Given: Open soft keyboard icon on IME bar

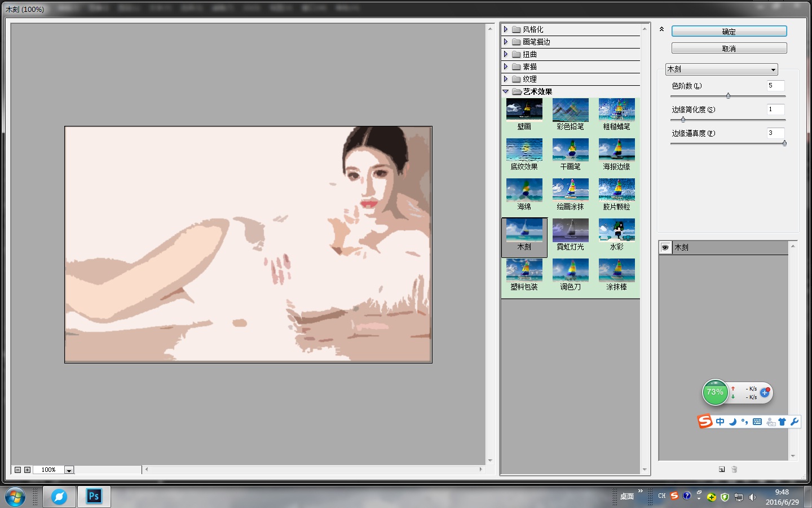Looking at the screenshot, I should pyautogui.click(x=757, y=422).
